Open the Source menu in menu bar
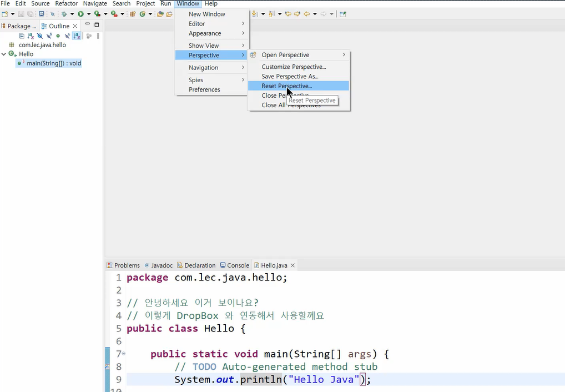The width and height of the screenshot is (565, 392). (41, 3)
